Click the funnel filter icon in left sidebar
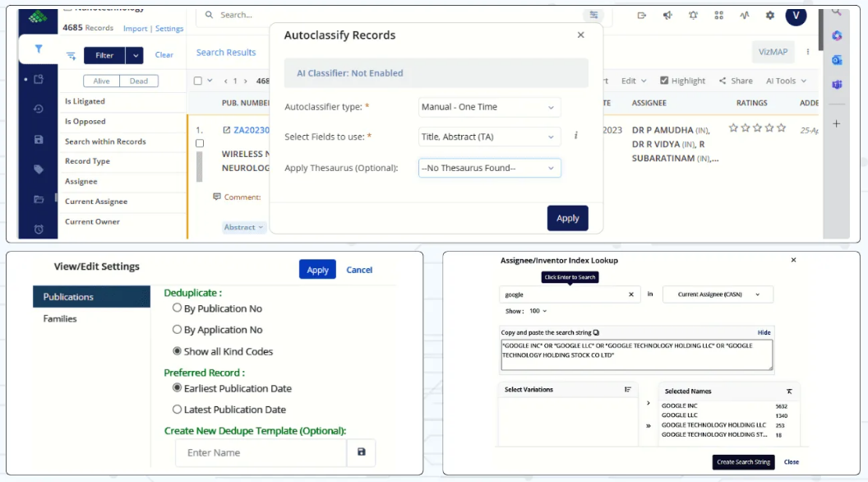The width and height of the screenshot is (868, 482). tap(38, 49)
